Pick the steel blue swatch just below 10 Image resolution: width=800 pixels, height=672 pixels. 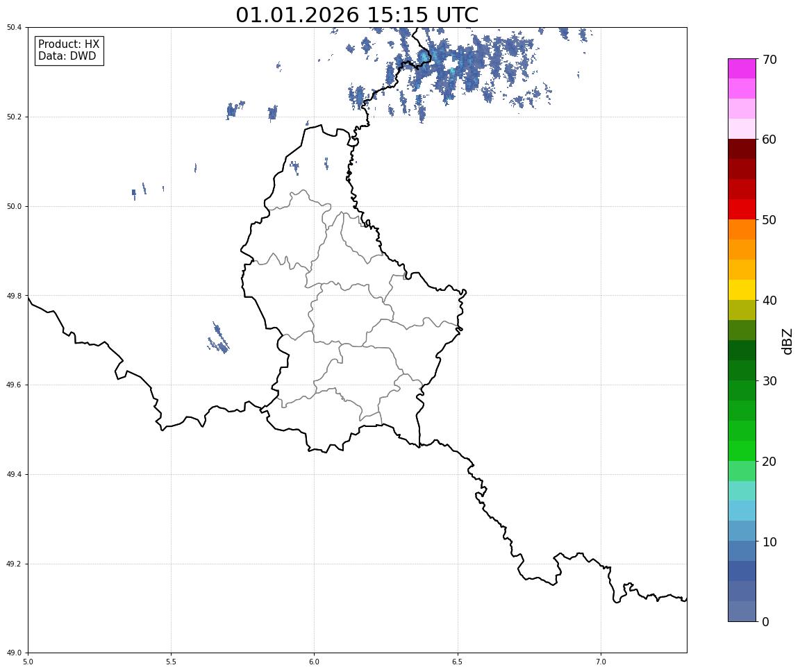pyautogui.click(x=742, y=551)
